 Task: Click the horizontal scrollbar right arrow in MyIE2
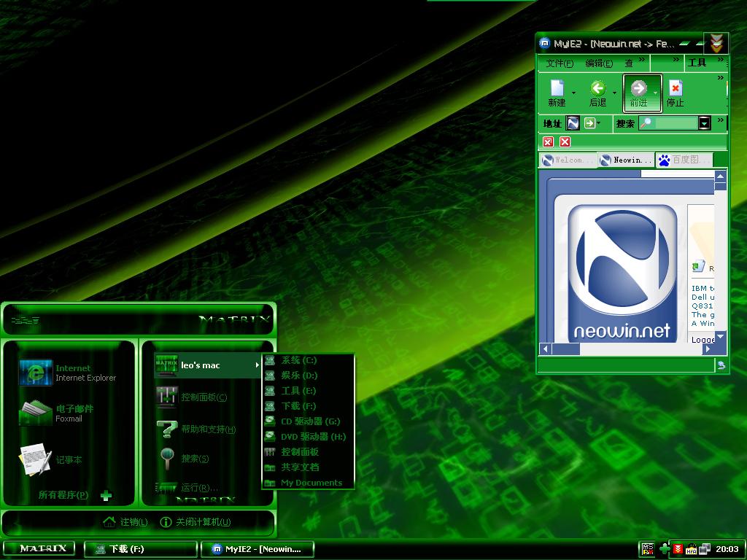click(x=708, y=349)
